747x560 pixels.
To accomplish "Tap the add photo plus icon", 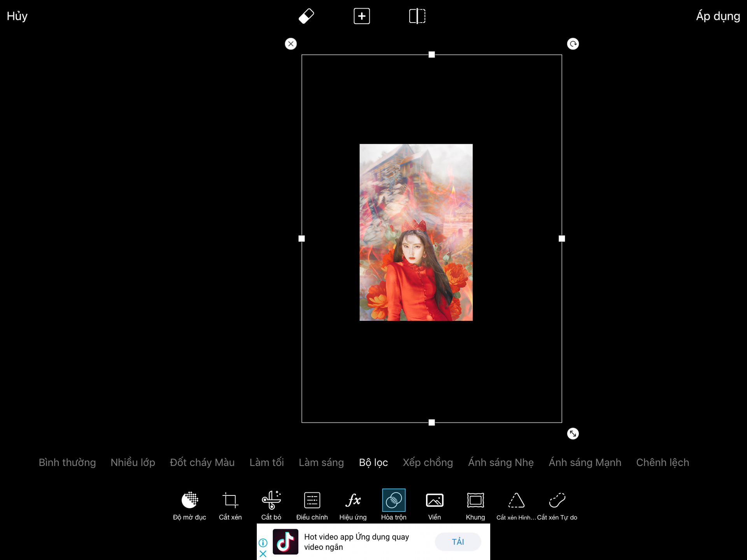I will coord(362,16).
